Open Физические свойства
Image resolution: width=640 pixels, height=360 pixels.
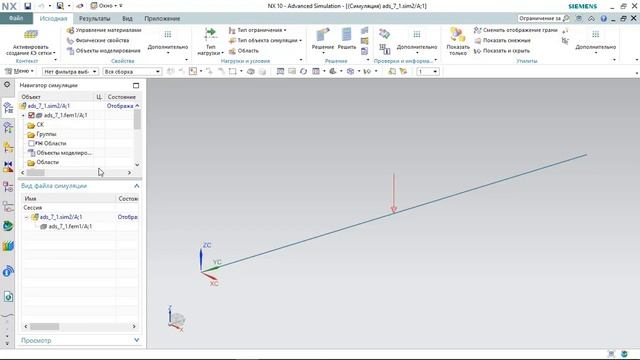click(x=98, y=40)
